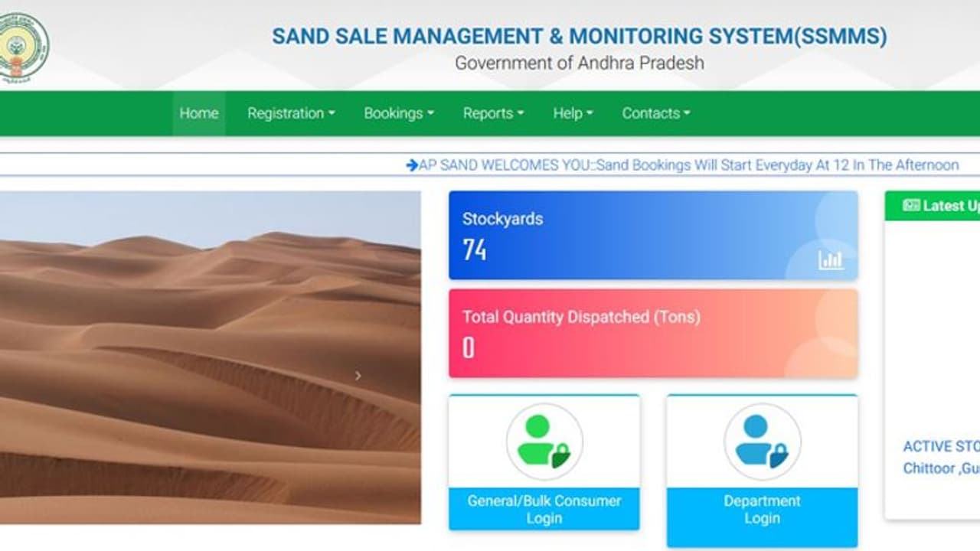The height and width of the screenshot is (551, 980).
Task: Expand the Registration dropdown menu
Action: coord(291,113)
